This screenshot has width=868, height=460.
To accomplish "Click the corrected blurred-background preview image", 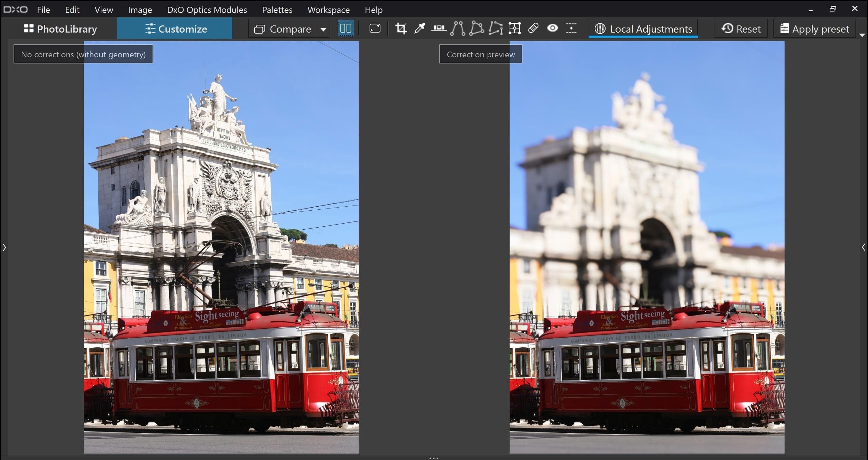I will pyautogui.click(x=647, y=247).
